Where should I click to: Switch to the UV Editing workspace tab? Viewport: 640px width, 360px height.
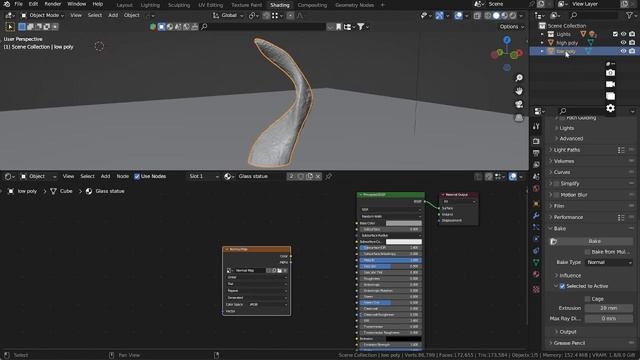pos(211,5)
